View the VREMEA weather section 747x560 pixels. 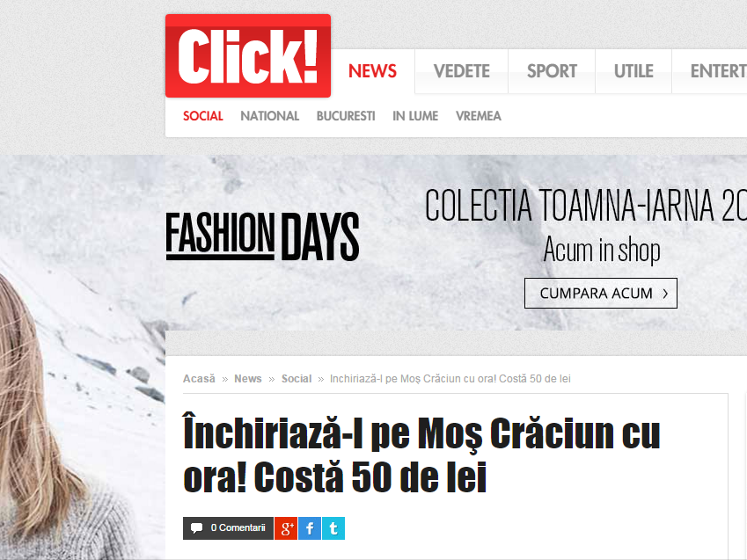(x=479, y=116)
